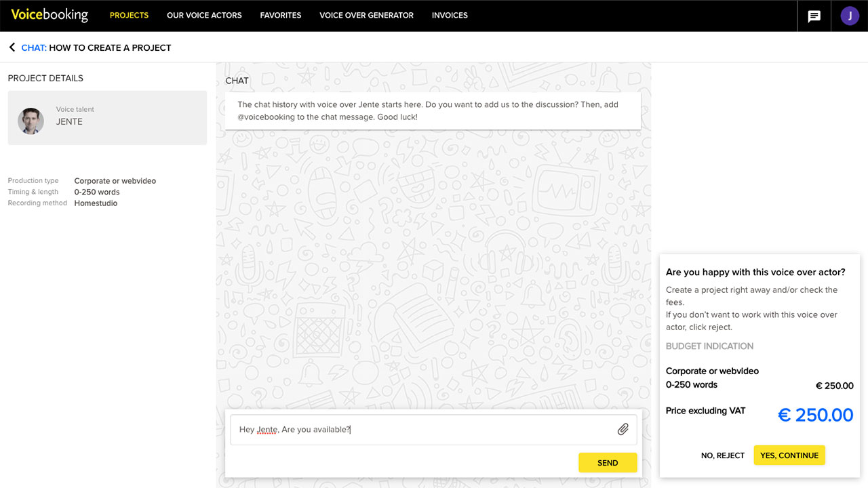
Task: Click the € 250.00 total price
Action: click(x=815, y=414)
